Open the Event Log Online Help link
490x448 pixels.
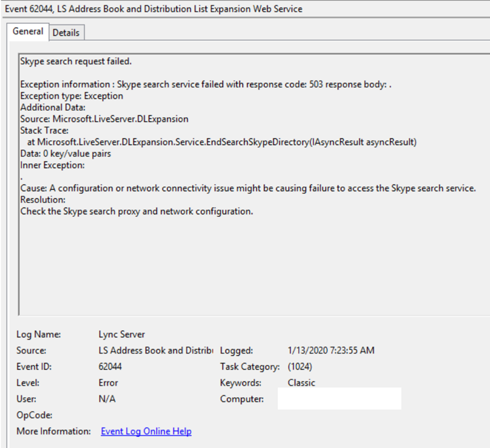(146, 432)
